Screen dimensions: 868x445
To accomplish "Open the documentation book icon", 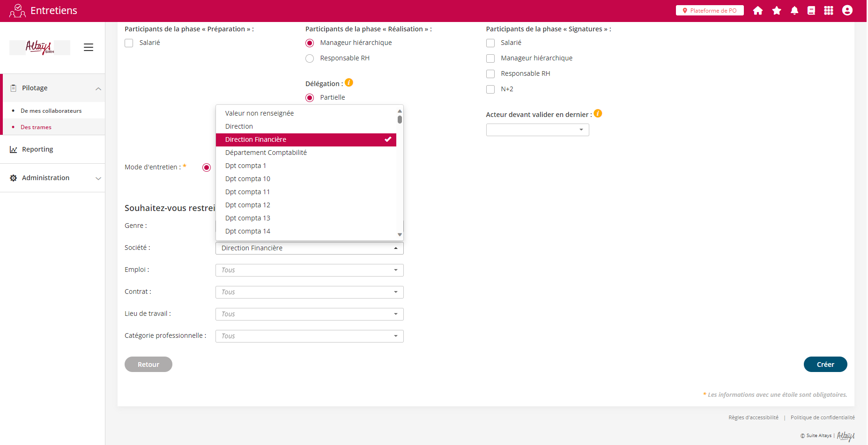I will click(811, 11).
